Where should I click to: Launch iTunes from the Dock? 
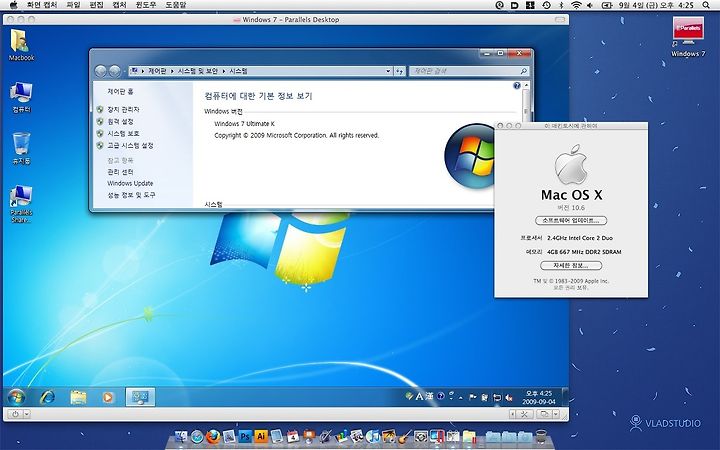pos(373,437)
